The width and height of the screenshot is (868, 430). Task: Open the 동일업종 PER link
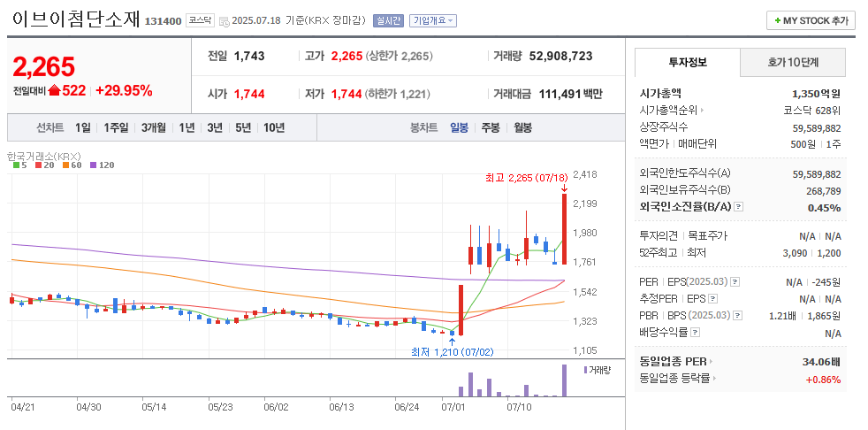(676, 362)
